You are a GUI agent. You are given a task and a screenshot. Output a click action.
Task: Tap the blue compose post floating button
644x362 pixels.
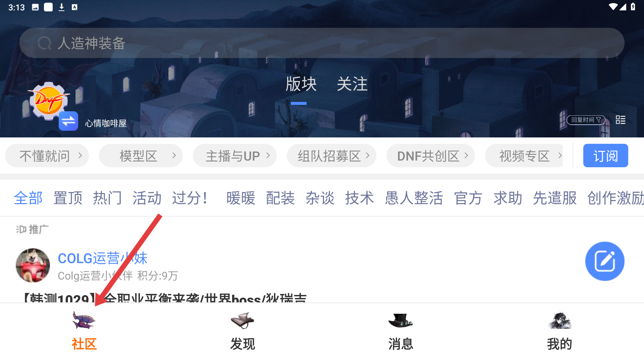[605, 261]
